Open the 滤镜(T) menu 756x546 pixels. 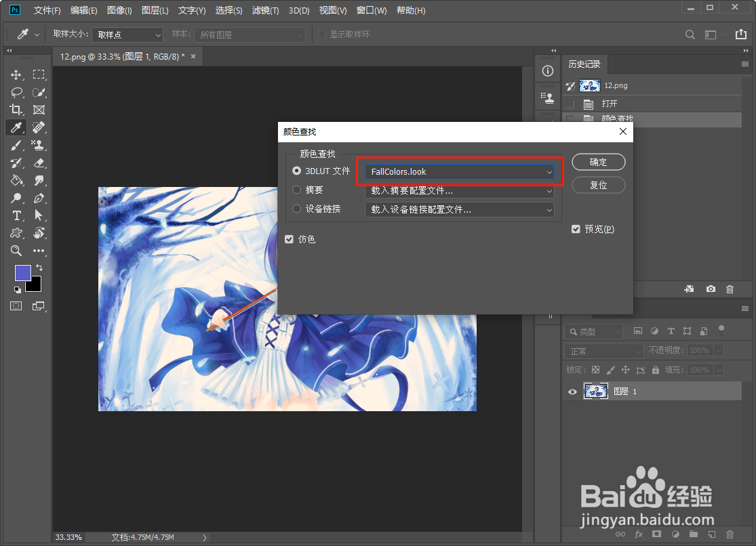[x=265, y=11]
